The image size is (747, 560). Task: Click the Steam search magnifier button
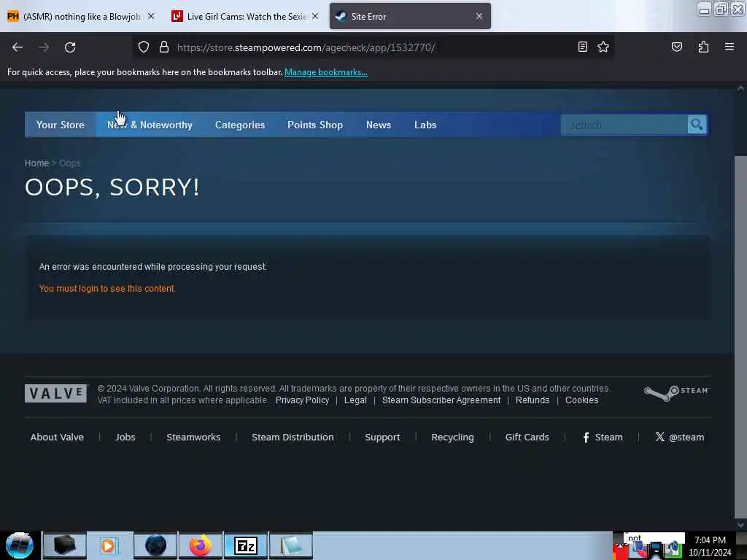(697, 125)
